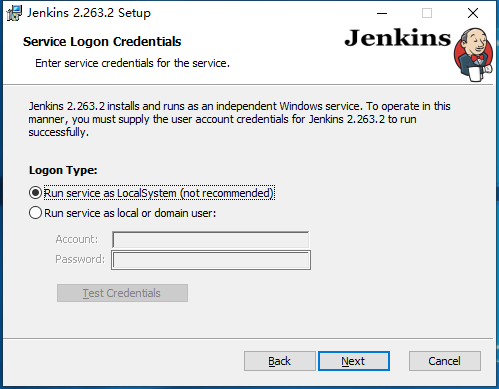Select Run service as local or domain user
This screenshot has height=389, width=499.
tap(35, 213)
